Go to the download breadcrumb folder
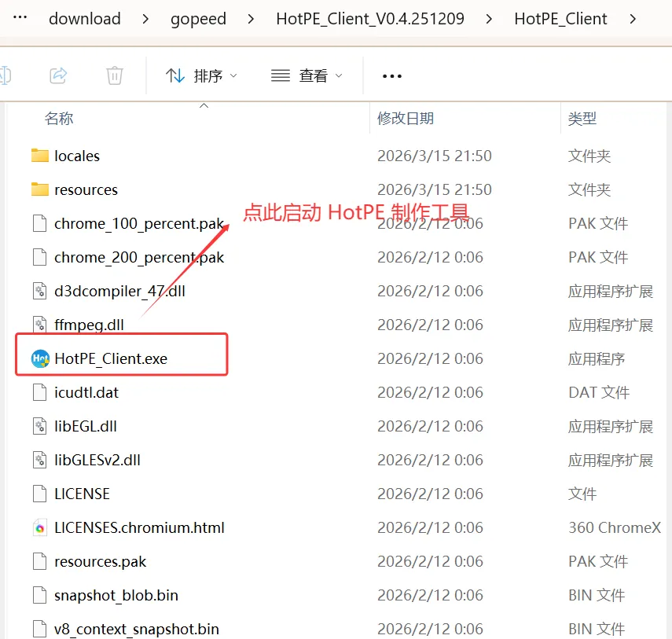672x639 pixels. point(85,19)
